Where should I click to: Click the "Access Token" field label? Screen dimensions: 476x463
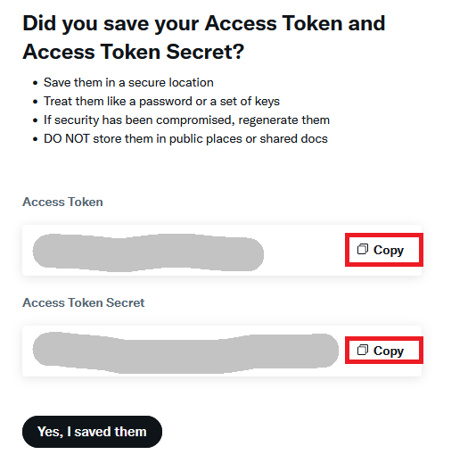[62, 202]
